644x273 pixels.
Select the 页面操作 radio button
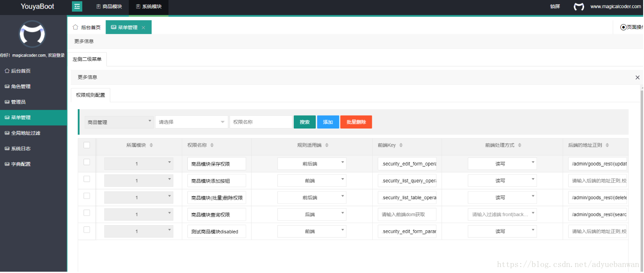click(623, 27)
